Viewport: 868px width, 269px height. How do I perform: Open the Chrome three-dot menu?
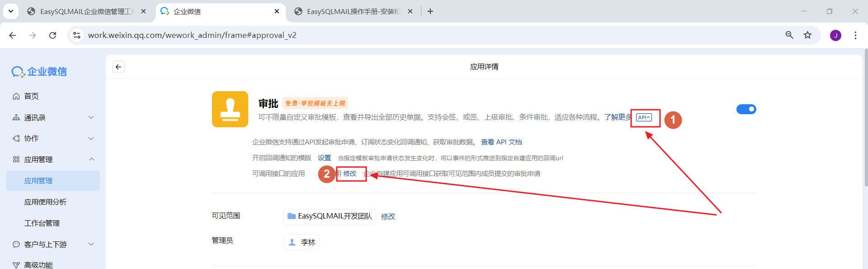point(855,35)
